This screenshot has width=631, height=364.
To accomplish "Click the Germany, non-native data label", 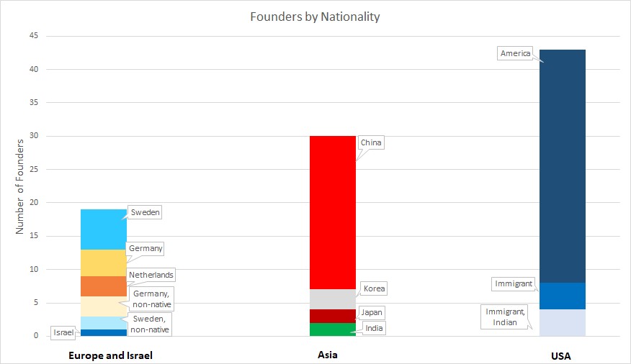I will pyautogui.click(x=151, y=299).
